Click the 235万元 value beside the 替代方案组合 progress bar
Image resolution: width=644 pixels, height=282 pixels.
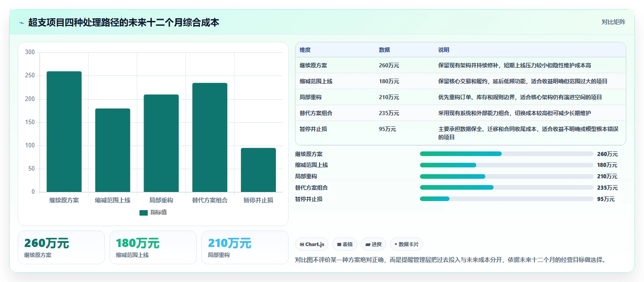tap(607, 188)
